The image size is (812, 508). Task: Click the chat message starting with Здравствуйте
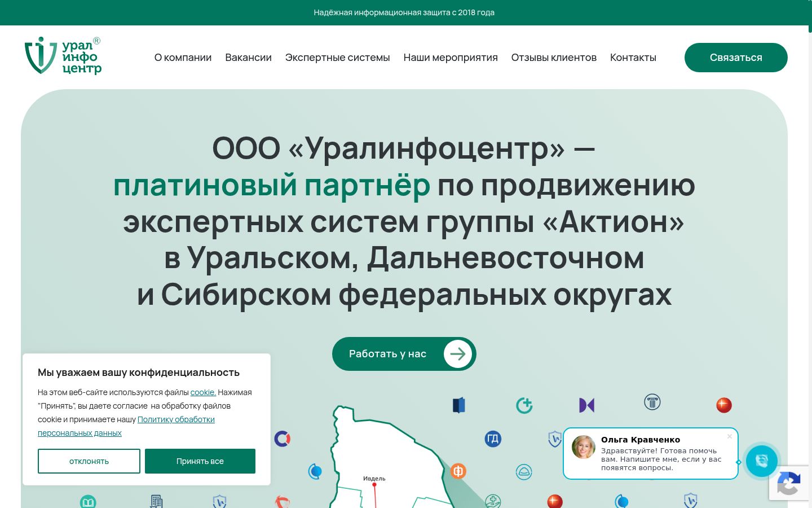661,459
